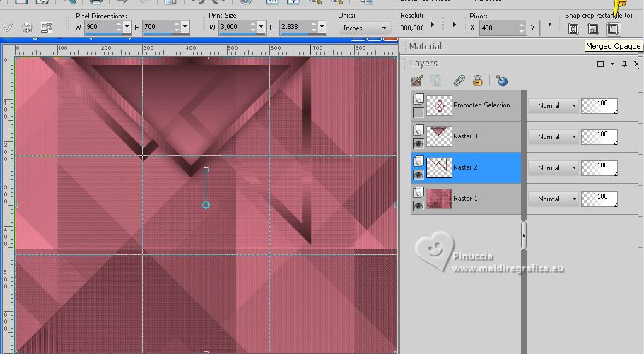The height and width of the screenshot is (354, 644).
Task: Snap crop rectangle to Merged Opaque
Action: (613, 29)
